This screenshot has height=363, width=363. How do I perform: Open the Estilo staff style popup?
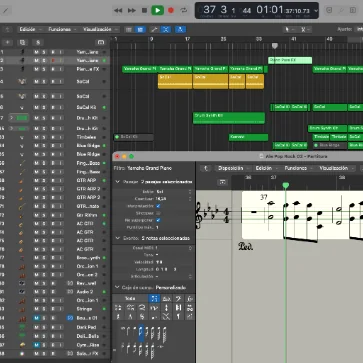[173, 192]
